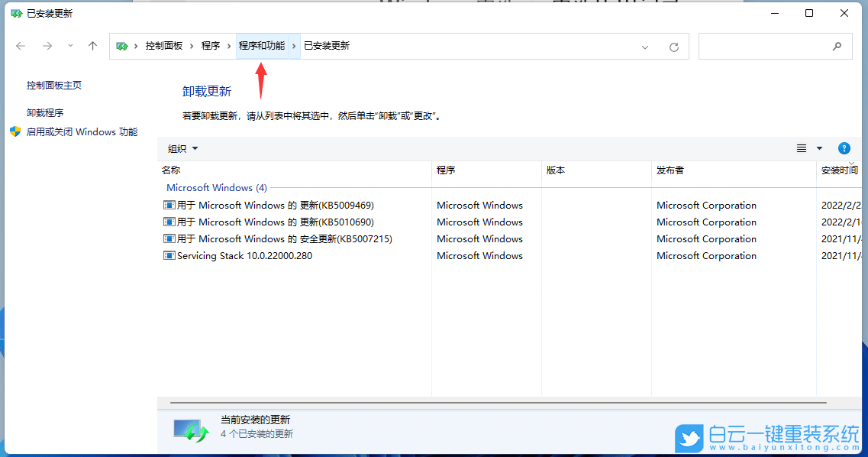Refresh the installed updates list

click(673, 46)
